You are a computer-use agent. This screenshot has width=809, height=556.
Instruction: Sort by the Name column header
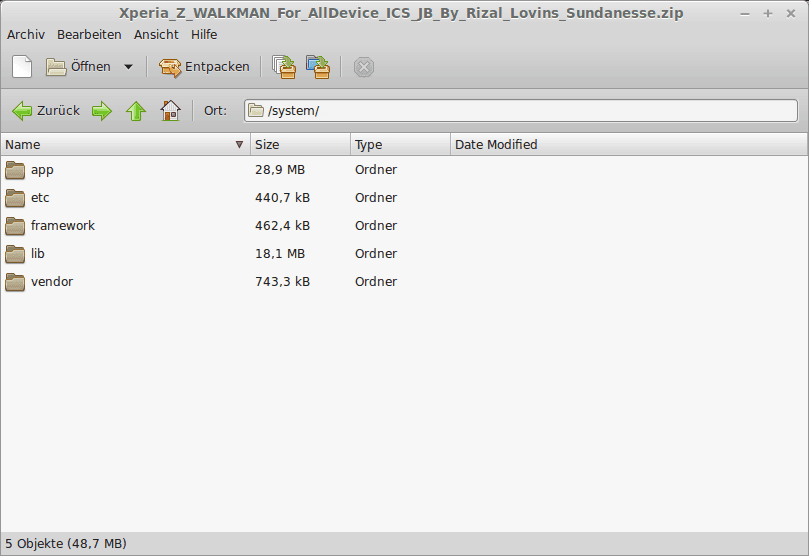(x=125, y=144)
